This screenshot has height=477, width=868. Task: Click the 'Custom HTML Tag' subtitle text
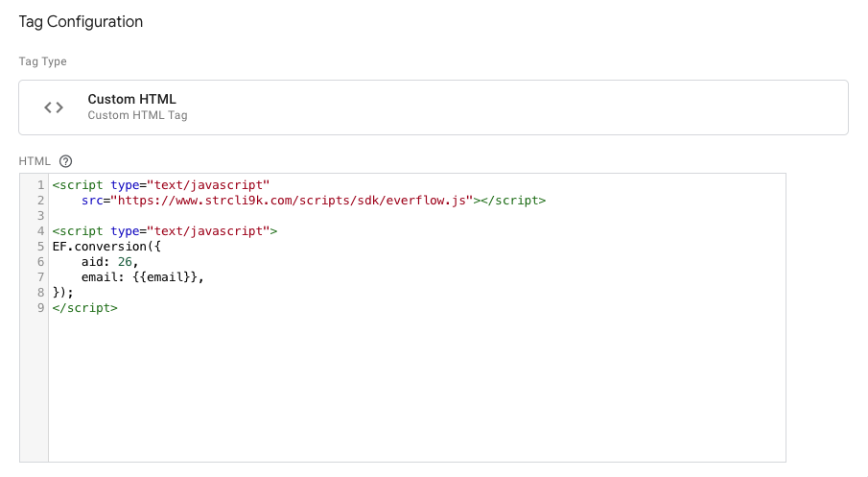pyautogui.click(x=137, y=115)
